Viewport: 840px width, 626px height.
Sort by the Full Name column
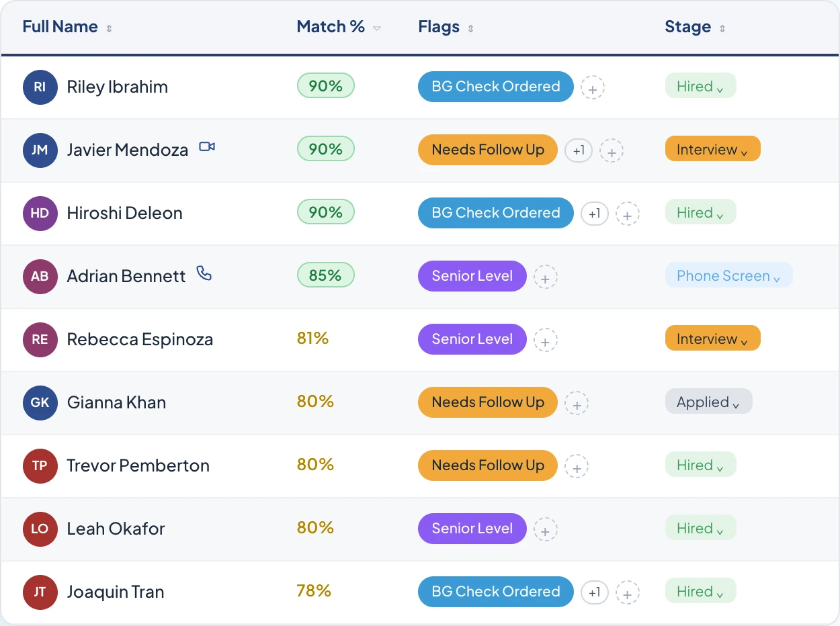click(67, 27)
